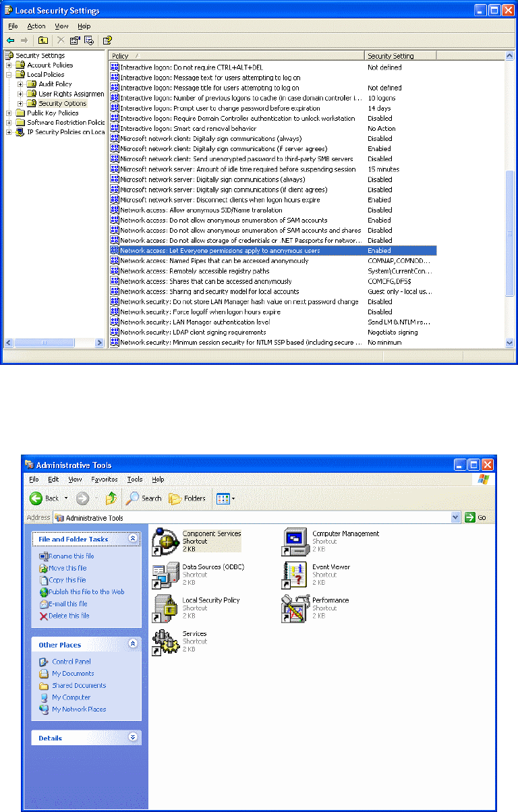Image resolution: width=518 pixels, height=812 pixels.
Task: Collapse the File and Folder Tasks panel
Action: point(133,539)
